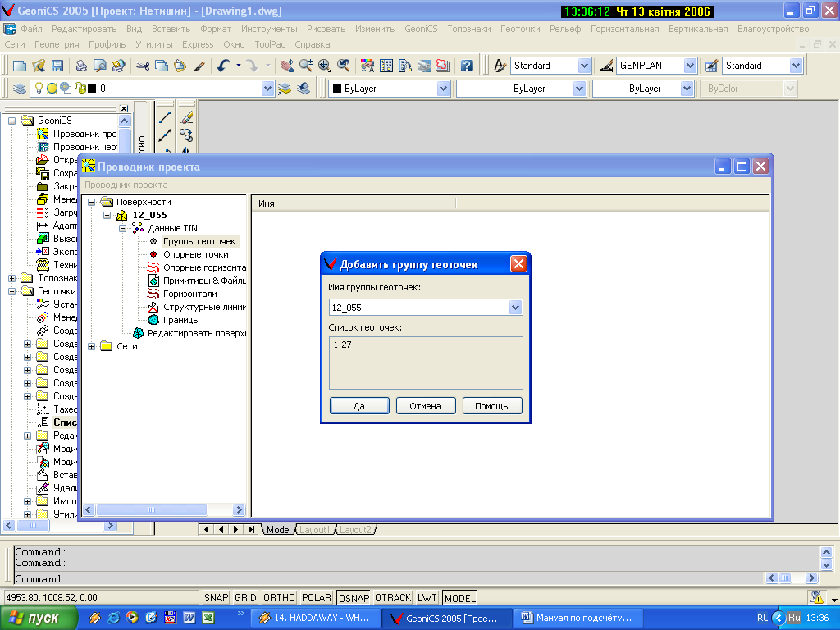Click the Save diskette icon
The height and width of the screenshot is (630, 840).
[x=57, y=66]
